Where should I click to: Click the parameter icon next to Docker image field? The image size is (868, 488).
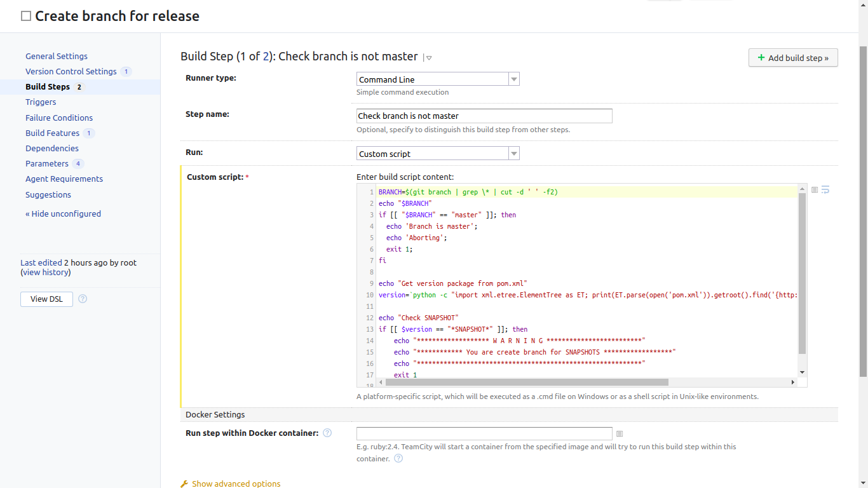point(620,434)
